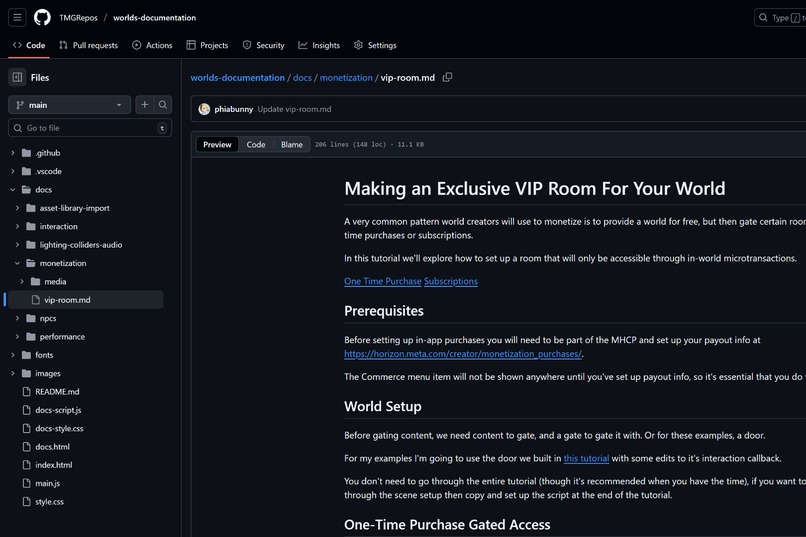Open README.md in file tree

(x=57, y=392)
